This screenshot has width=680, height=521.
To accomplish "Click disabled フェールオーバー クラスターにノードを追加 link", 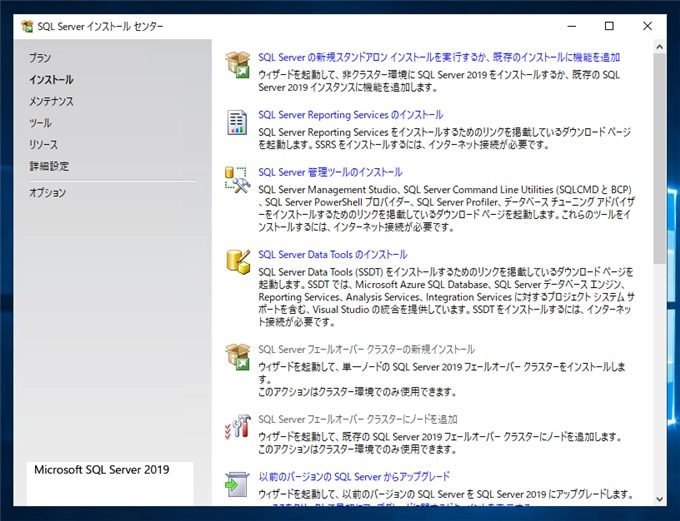I will pos(358,419).
